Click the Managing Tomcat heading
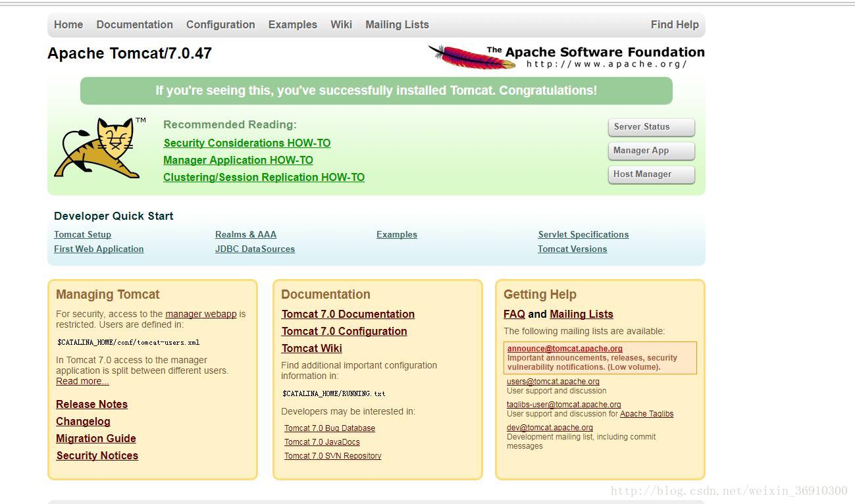Viewport: 855px width, 504px height. (x=108, y=294)
